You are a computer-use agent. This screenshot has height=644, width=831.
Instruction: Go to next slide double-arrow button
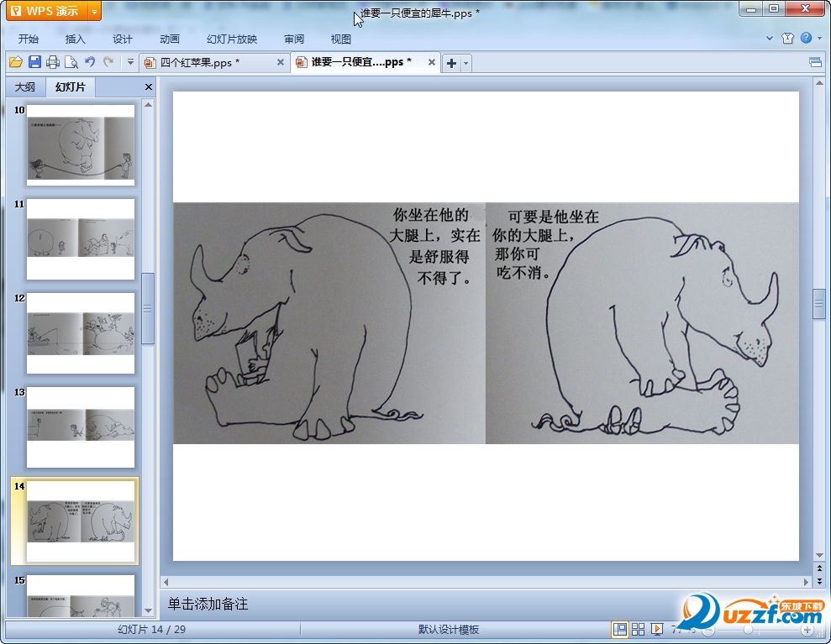click(819, 580)
